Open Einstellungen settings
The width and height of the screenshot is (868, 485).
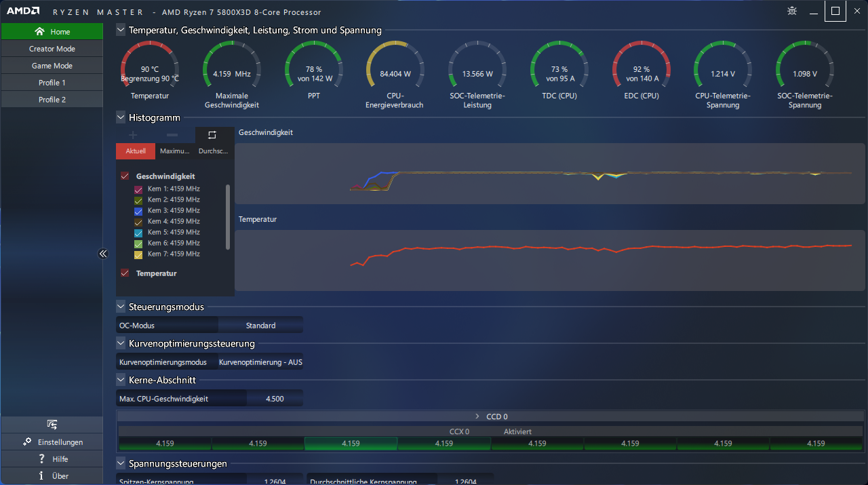click(x=52, y=442)
